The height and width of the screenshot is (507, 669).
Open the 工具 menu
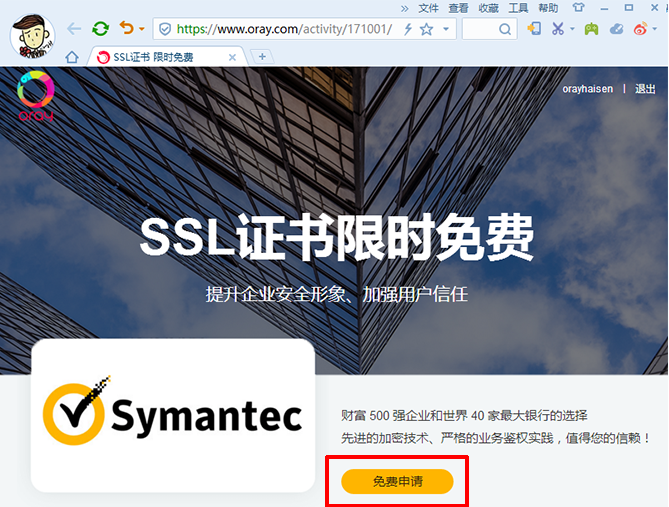[x=518, y=8]
